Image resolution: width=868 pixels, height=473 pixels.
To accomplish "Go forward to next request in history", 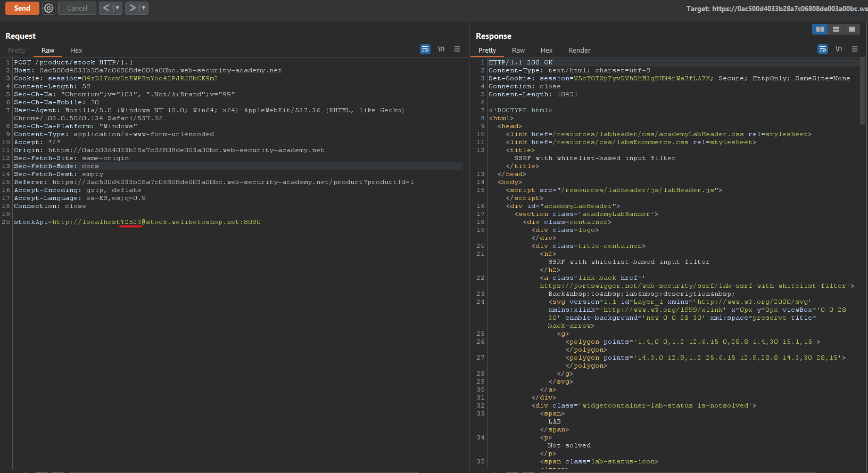I will (x=132, y=8).
